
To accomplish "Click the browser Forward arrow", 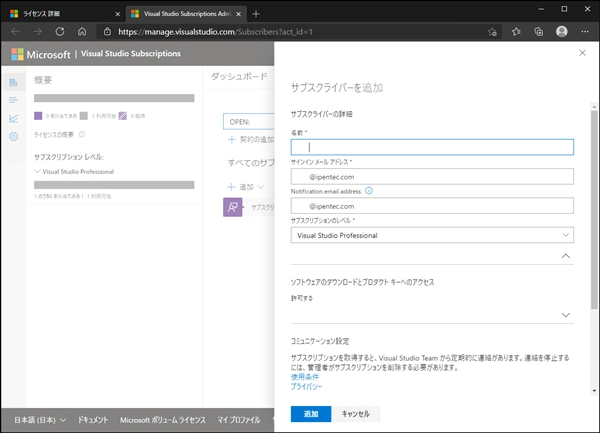I will [x=38, y=31].
